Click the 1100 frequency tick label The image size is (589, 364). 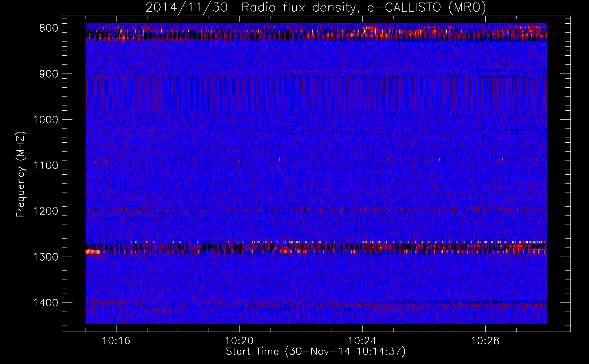46,165
